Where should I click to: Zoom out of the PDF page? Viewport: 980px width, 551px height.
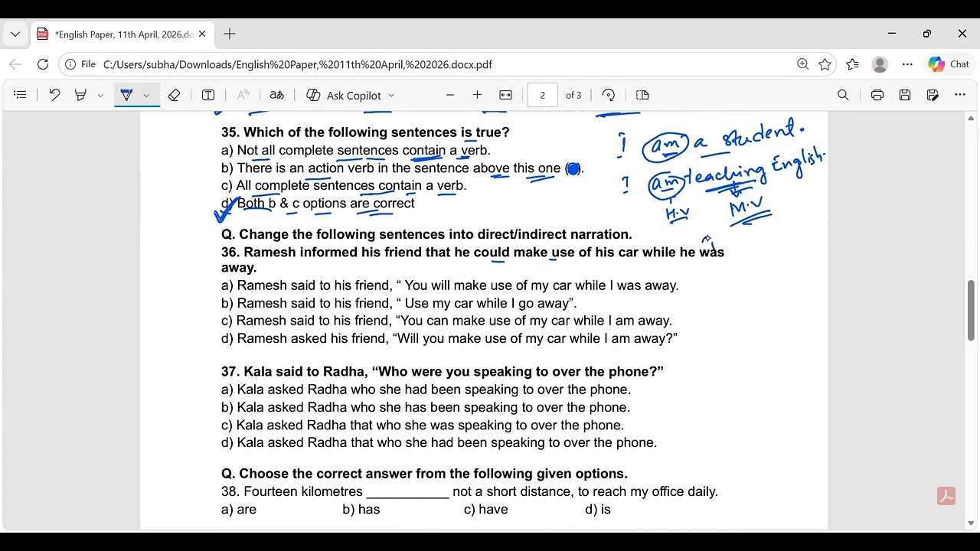click(450, 95)
